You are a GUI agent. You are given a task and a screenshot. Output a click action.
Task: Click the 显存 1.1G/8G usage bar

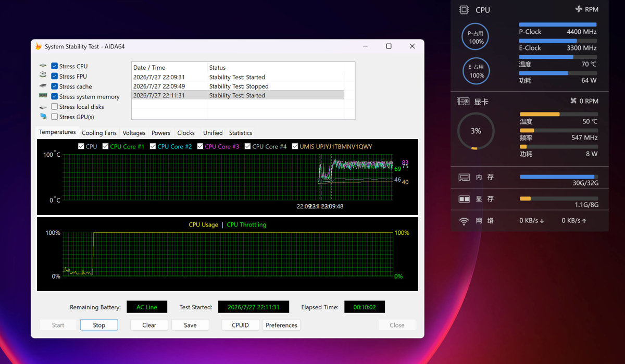pos(559,198)
